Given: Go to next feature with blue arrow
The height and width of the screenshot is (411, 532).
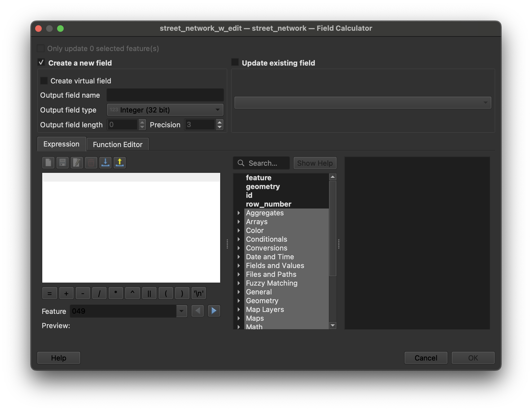Looking at the screenshot, I should [x=214, y=311].
